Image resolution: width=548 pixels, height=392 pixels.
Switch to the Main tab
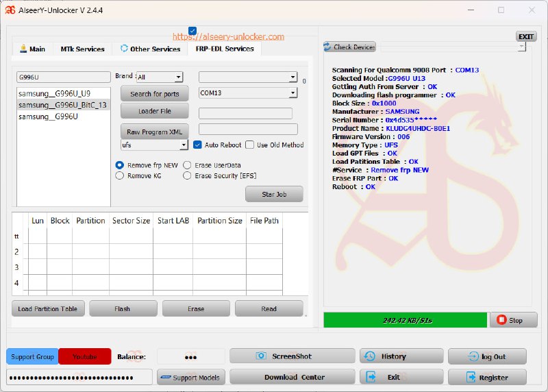click(33, 49)
